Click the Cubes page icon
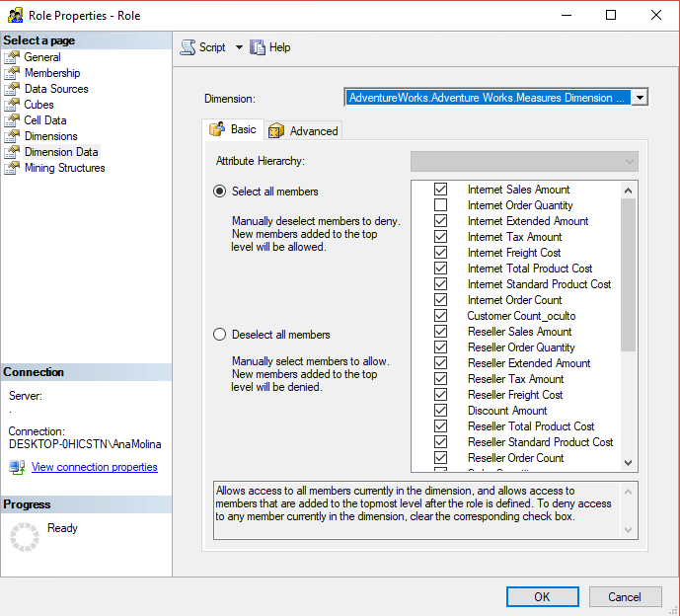This screenshot has height=616, width=680. point(12,105)
